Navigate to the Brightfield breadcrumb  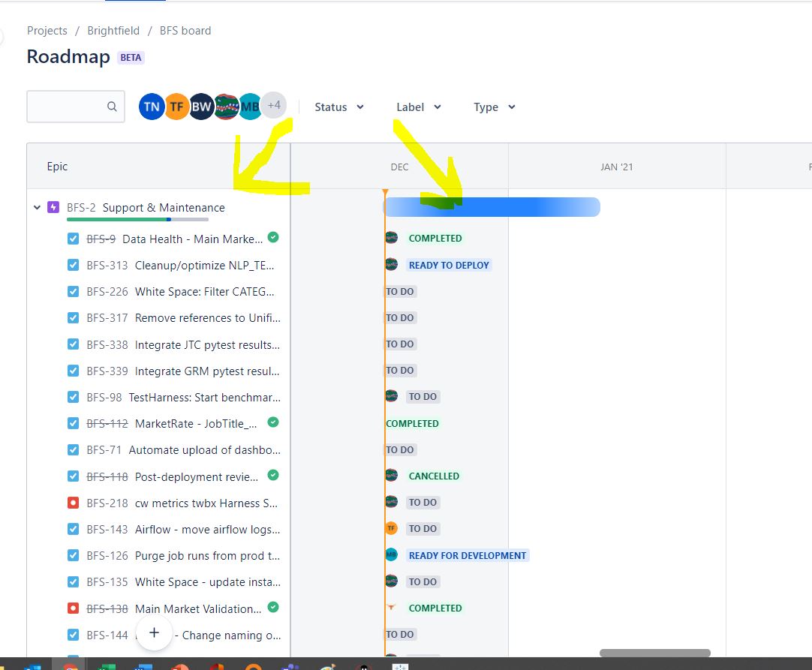tap(113, 30)
